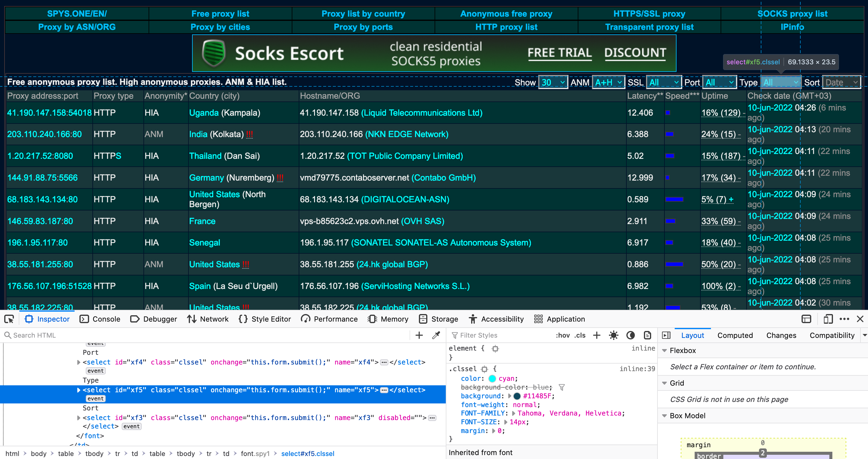Toggle the :hov pseudo-class panel
This screenshot has height=459, width=868.
coord(563,335)
